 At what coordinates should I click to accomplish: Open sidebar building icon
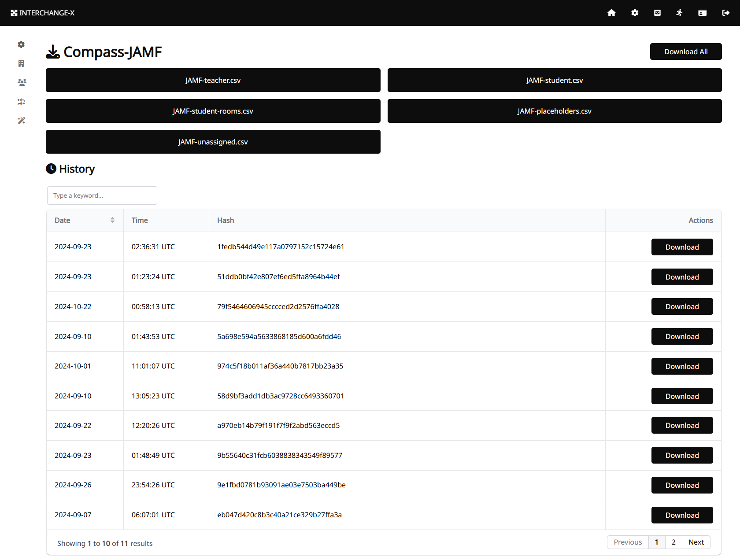(x=21, y=63)
